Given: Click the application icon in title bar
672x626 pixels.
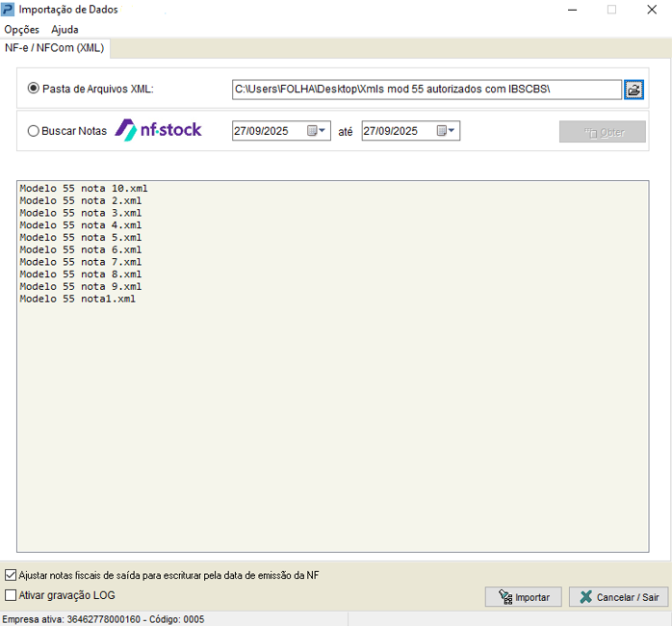Looking at the screenshot, I should point(8,10).
